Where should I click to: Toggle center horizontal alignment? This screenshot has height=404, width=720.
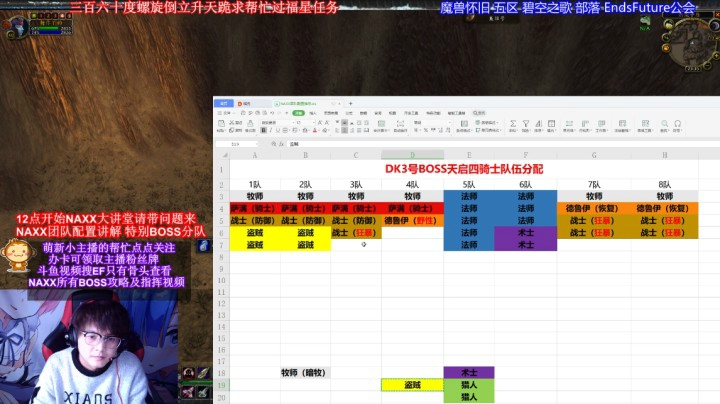tap(345, 130)
